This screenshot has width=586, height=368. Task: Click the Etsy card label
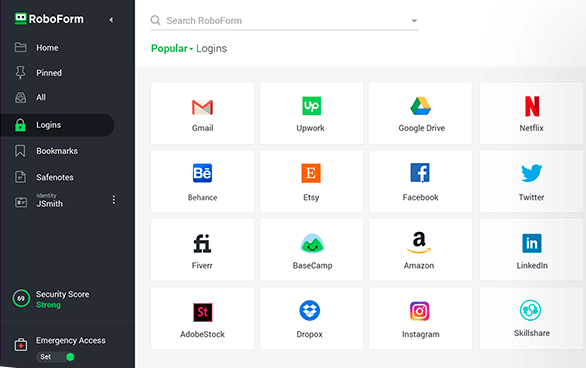click(x=311, y=198)
